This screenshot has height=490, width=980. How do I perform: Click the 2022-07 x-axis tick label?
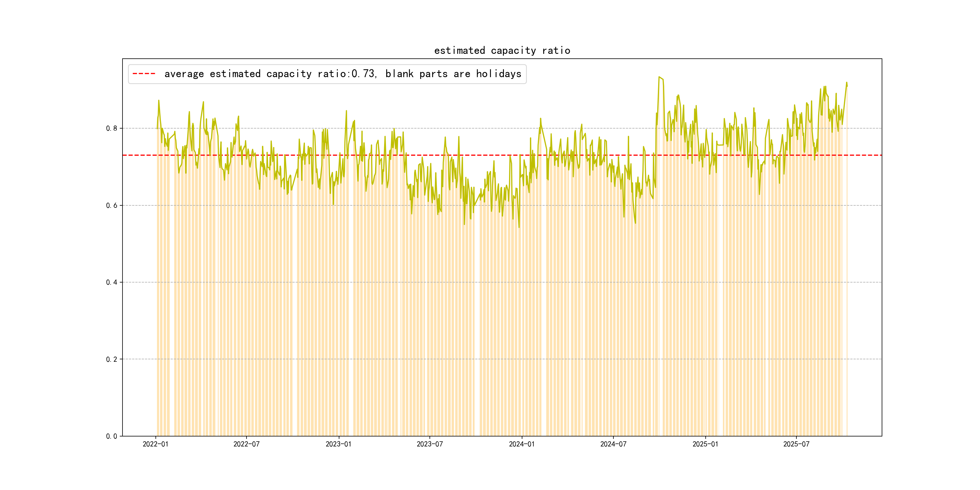(x=246, y=444)
